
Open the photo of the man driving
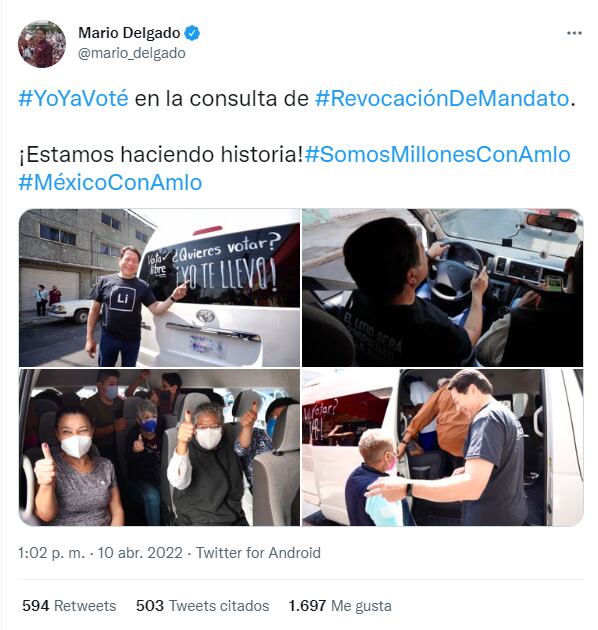(442, 288)
